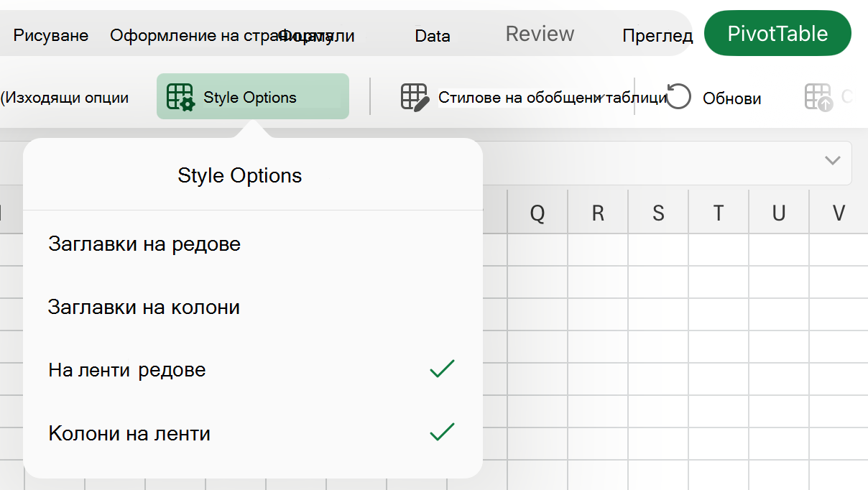
Task: Collapse the Style Options dropdown button
Action: 253,96
